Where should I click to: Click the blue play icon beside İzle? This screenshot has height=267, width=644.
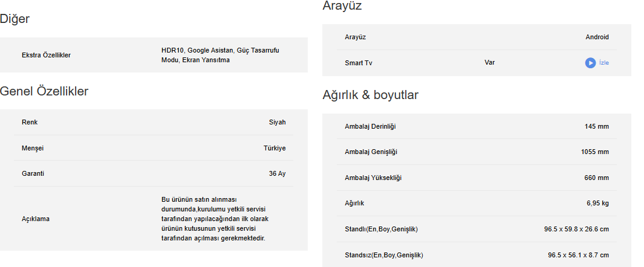590,63
